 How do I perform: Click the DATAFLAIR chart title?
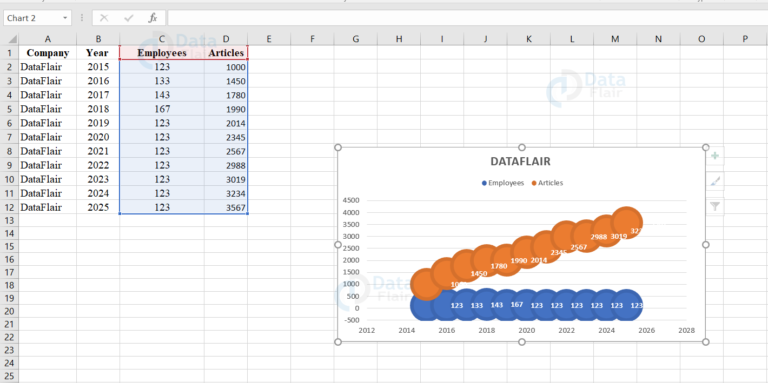[521, 161]
